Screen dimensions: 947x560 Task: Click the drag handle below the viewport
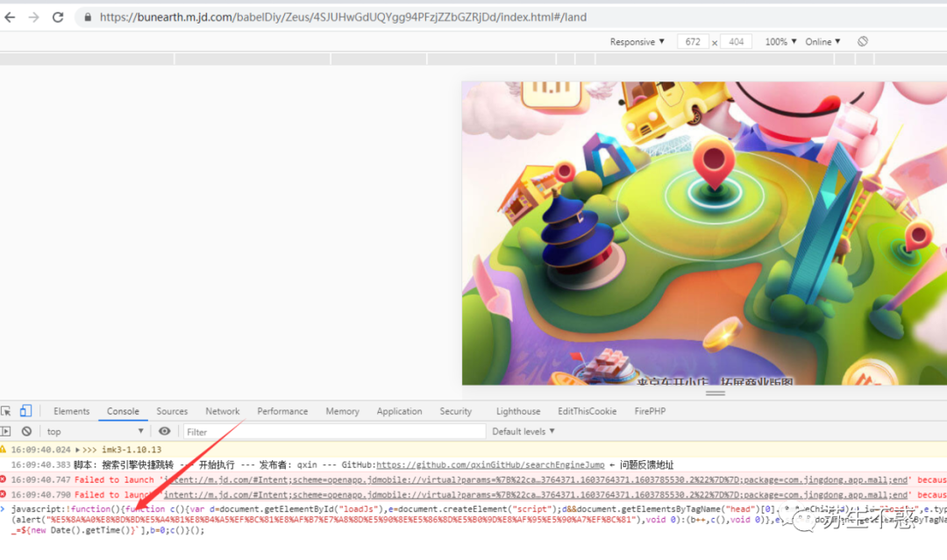716,393
